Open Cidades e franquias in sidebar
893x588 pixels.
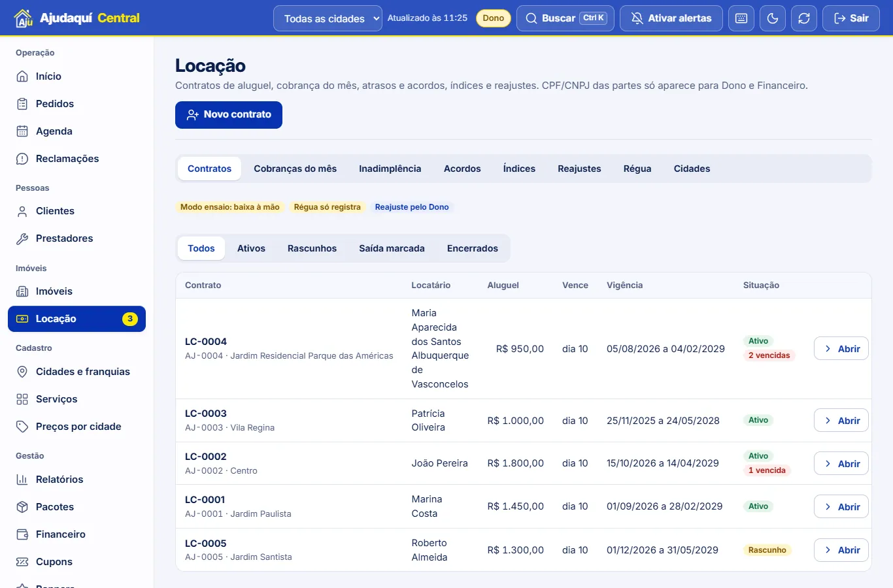coord(77,372)
